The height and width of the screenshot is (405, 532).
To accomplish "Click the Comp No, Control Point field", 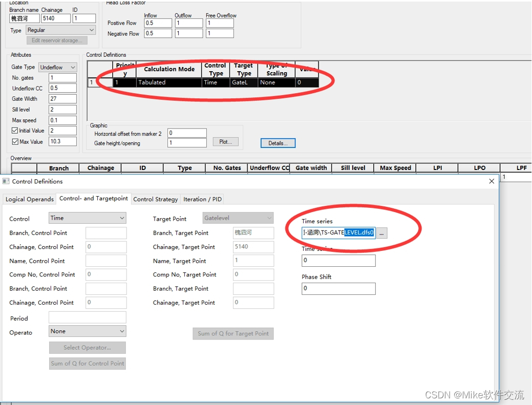I will (x=106, y=274).
